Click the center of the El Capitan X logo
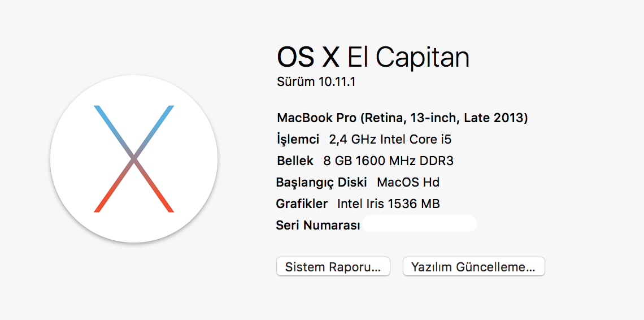This screenshot has width=644, height=320. (x=134, y=159)
